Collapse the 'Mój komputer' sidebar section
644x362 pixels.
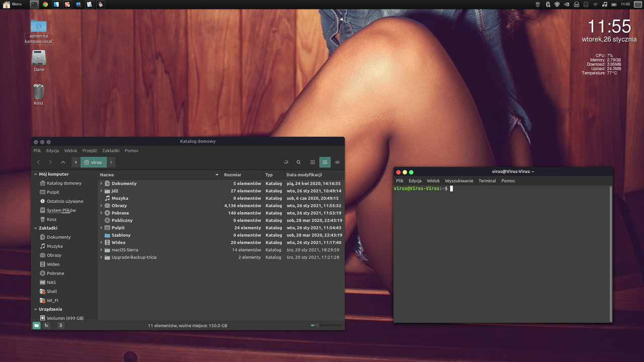[x=35, y=174]
